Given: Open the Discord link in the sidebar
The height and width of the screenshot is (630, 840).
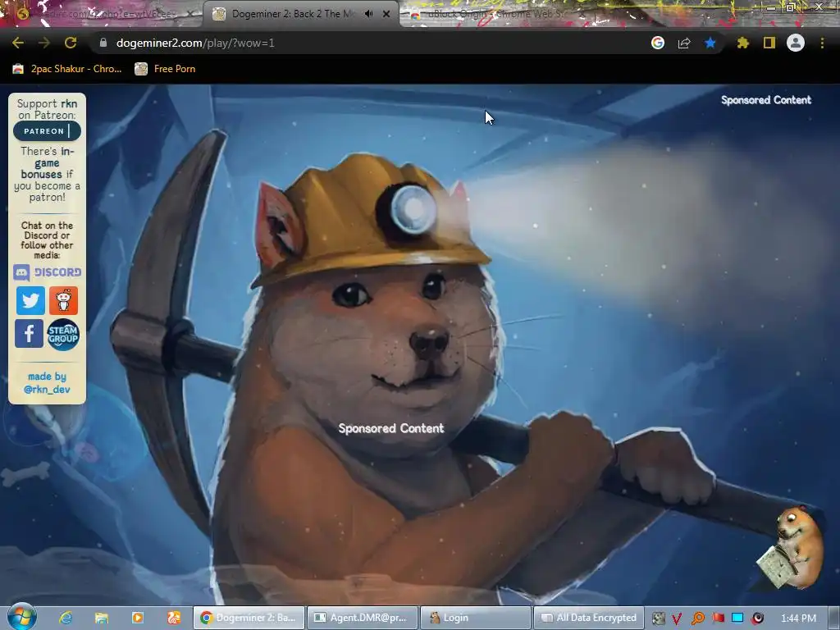Looking at the screenshot, I should point(47,272).
